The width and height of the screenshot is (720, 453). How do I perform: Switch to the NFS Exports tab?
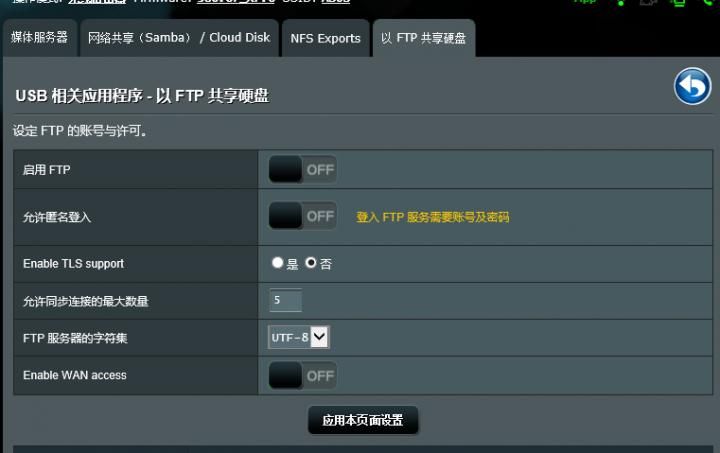[x=326, y=38]
